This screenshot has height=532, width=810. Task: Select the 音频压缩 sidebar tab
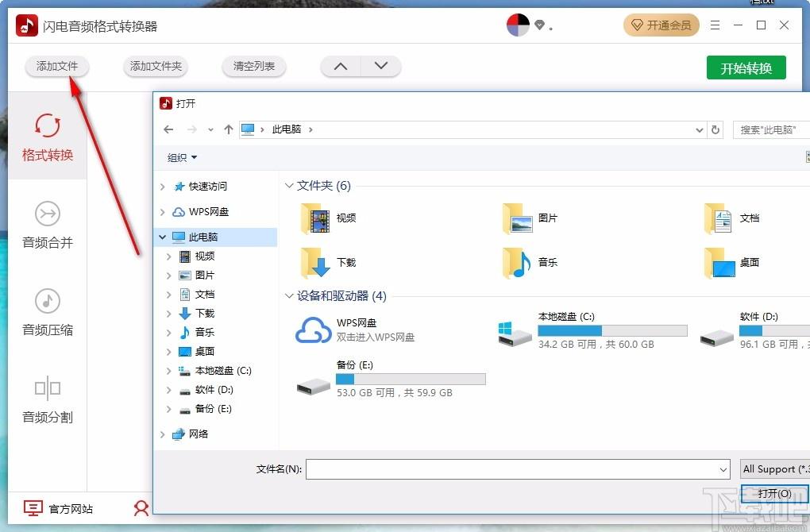tap(48, 311)
